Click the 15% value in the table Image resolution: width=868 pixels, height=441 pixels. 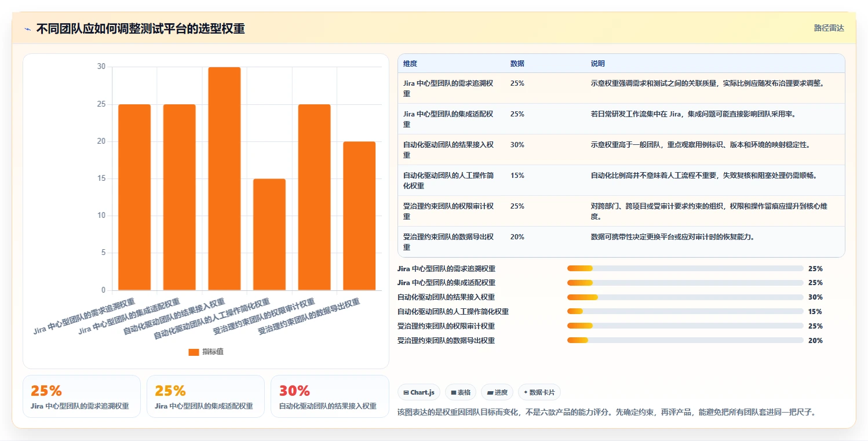517,176
